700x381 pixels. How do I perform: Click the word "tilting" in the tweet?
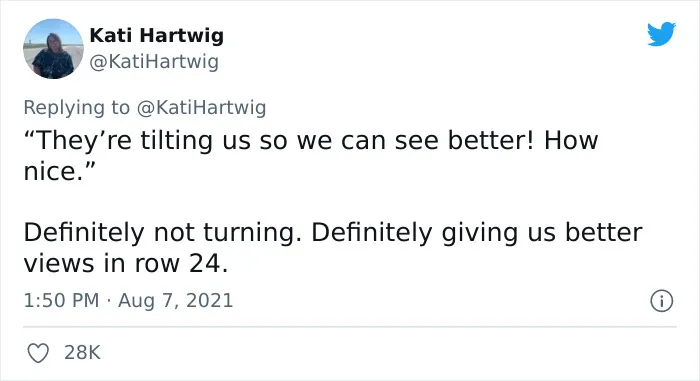pyautogui.click(x=176, y=140)
